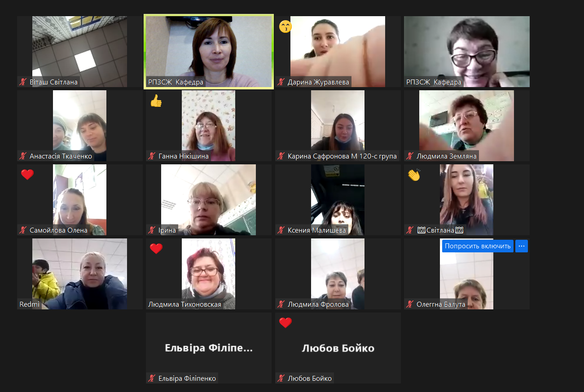Click the Анастасія Ткаченко name label
The width and height of the screenshot is (584, 392).
point(61,156)
